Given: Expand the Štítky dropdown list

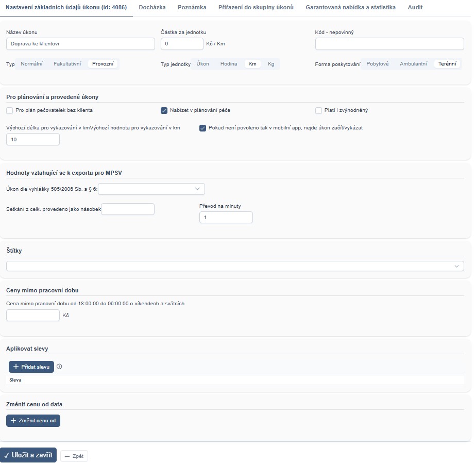Looking at the screenshot, I should tap(235, 266).
